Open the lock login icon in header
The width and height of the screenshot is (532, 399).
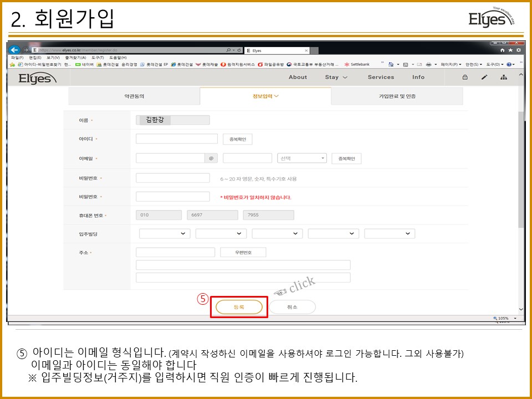(465, 78)
